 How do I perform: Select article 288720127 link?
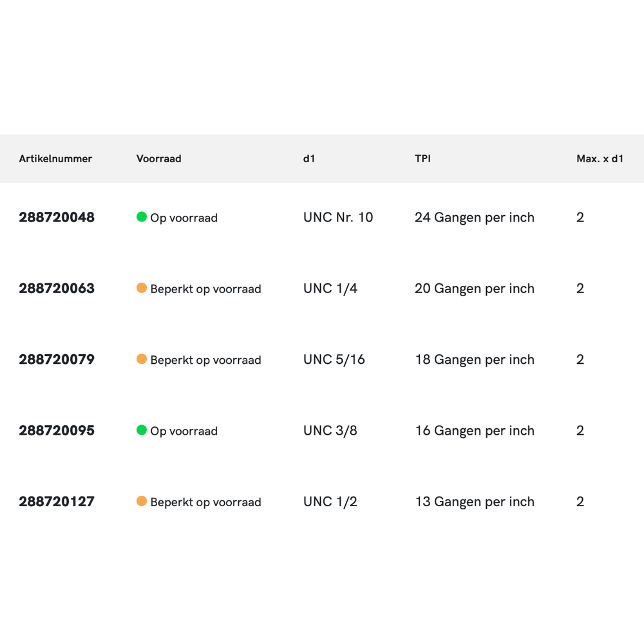pos(57,502)
